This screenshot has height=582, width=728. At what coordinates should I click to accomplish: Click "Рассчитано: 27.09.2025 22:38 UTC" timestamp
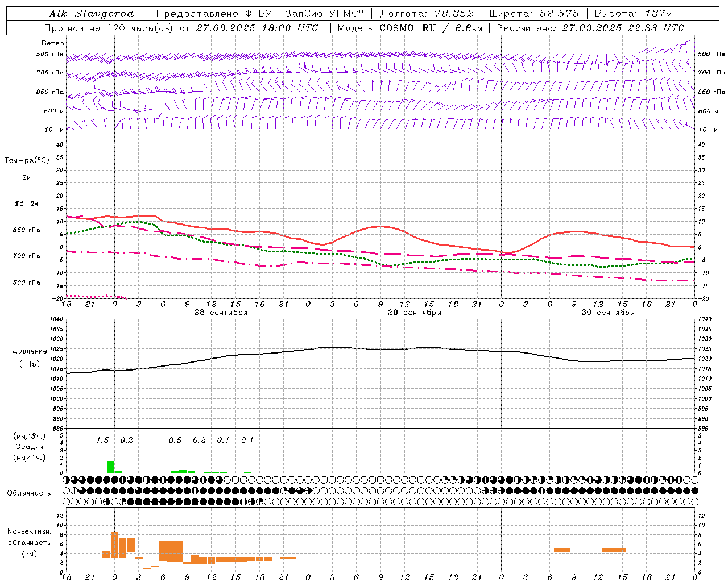(x=590, y=28)
